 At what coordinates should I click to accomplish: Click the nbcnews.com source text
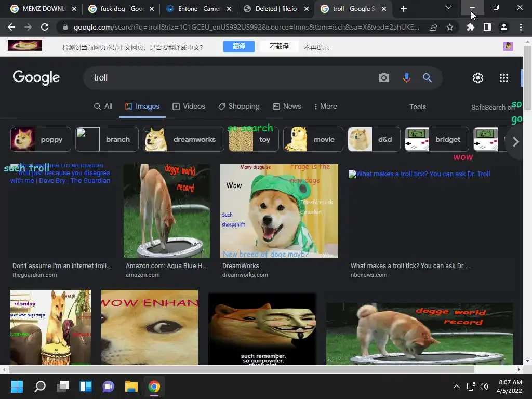pyautogui.click(x=369, y=275)
